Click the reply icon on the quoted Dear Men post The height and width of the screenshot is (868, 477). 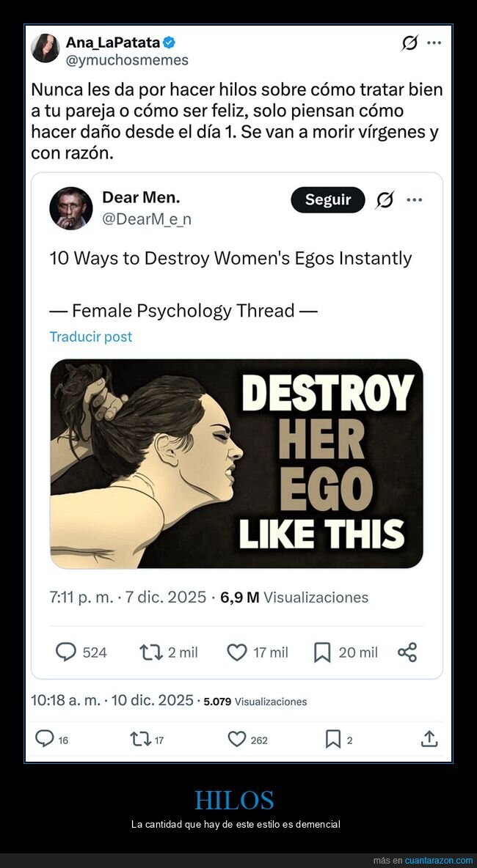[67, 652]
